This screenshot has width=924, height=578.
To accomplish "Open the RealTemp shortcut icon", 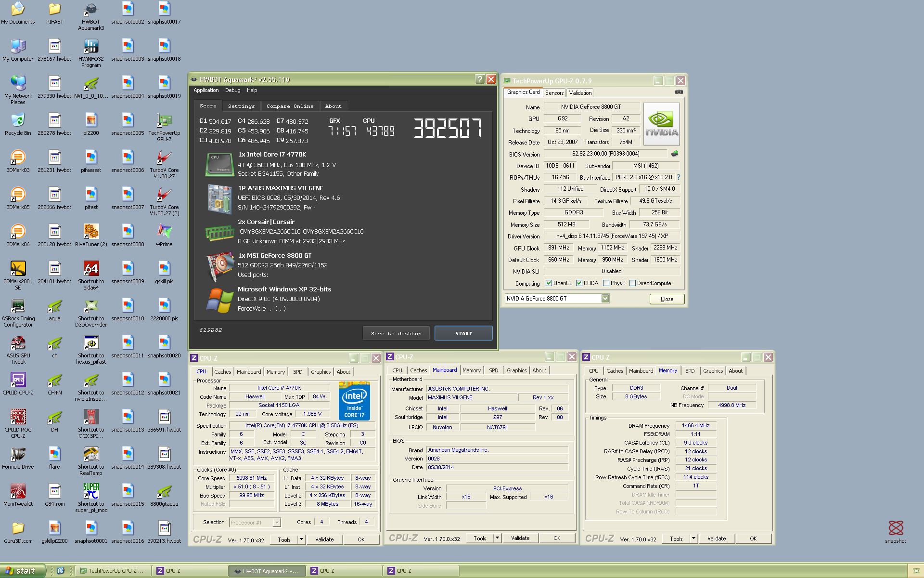I will tap(91, 461).
